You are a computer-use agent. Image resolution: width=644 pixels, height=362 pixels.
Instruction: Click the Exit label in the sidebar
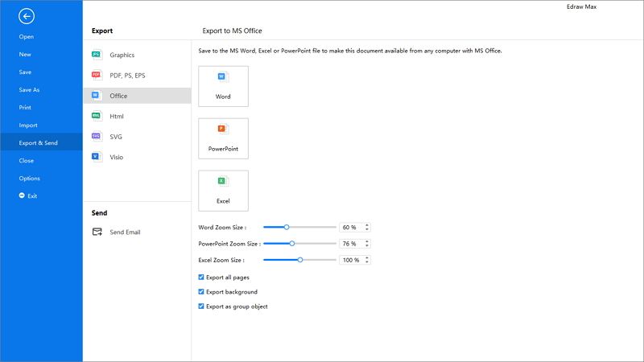tap(32, 196)
